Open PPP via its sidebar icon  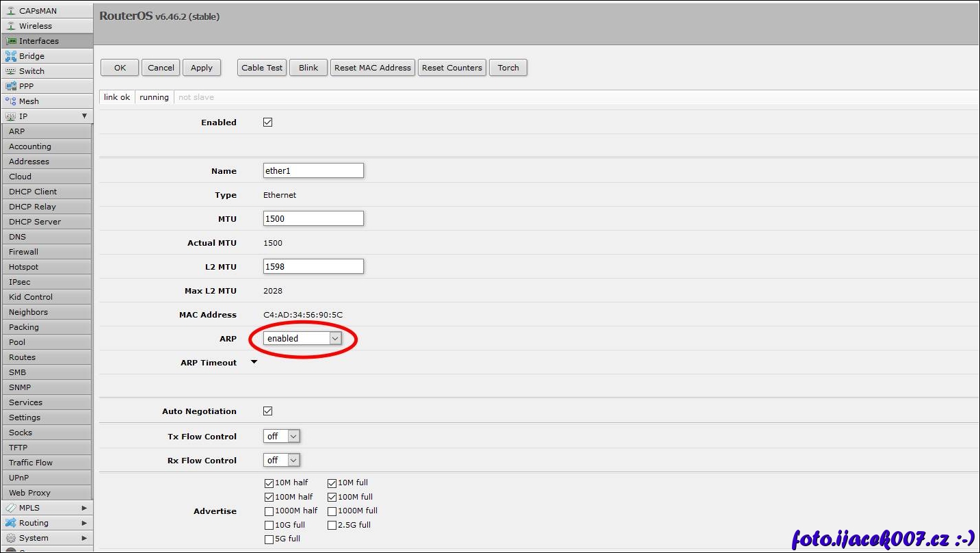tap(10, 86)
